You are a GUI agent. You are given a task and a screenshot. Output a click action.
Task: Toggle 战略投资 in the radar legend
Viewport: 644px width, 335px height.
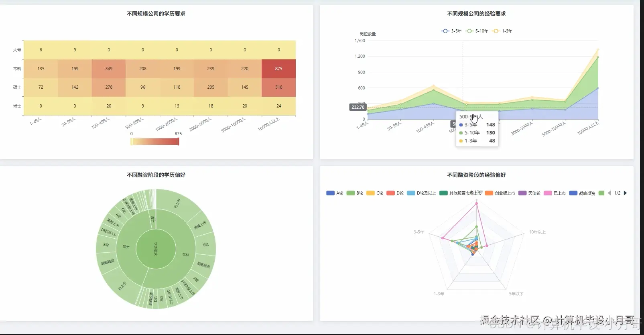582,193
